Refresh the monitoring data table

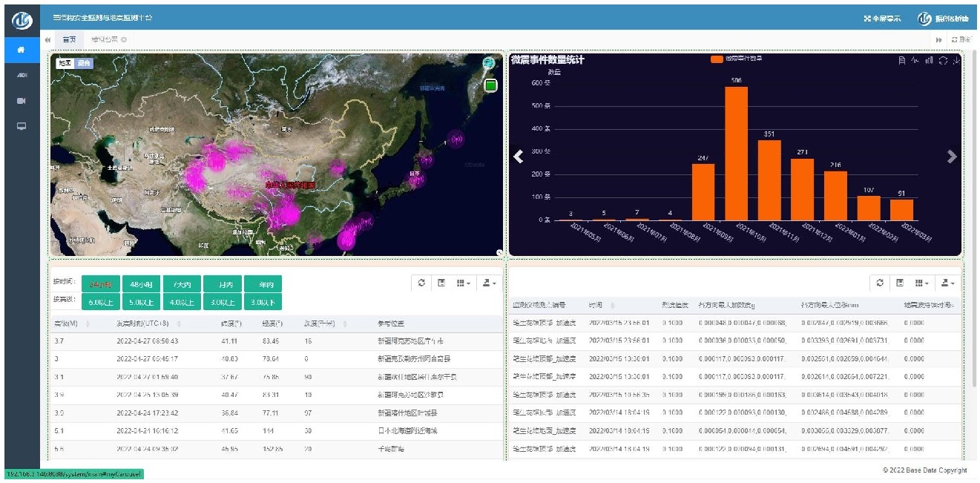(880, 283)
